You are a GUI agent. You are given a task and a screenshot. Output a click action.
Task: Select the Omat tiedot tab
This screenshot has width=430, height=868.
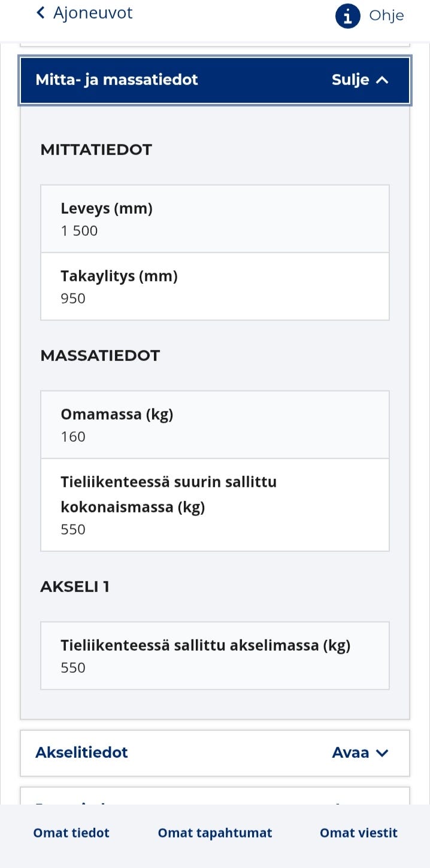71,833
